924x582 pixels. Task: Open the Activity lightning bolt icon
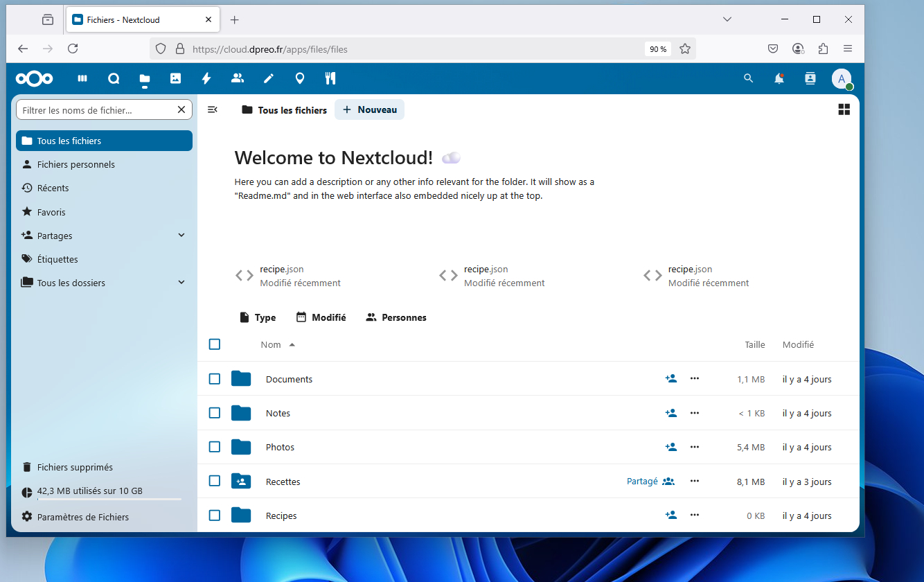[x=206, y=79]
